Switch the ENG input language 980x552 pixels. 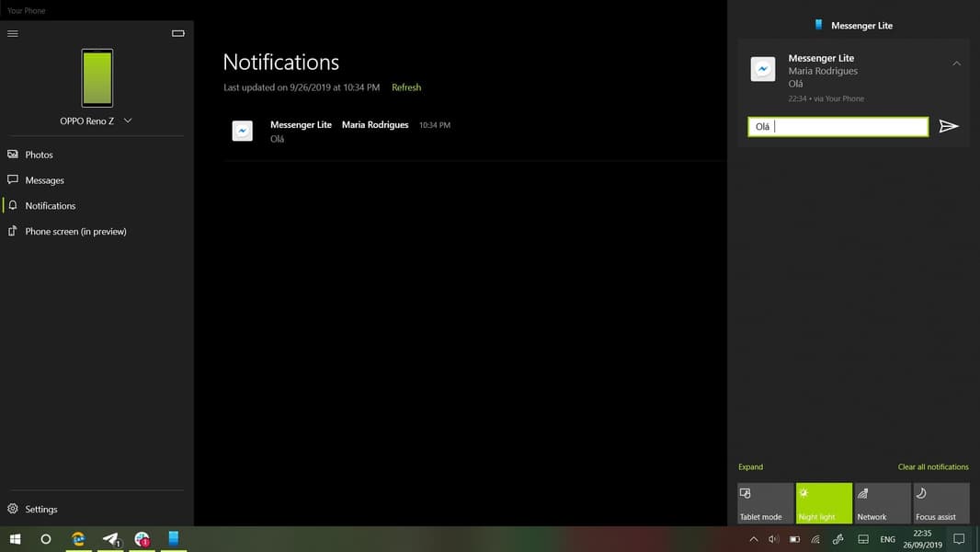tap(887, 539)
